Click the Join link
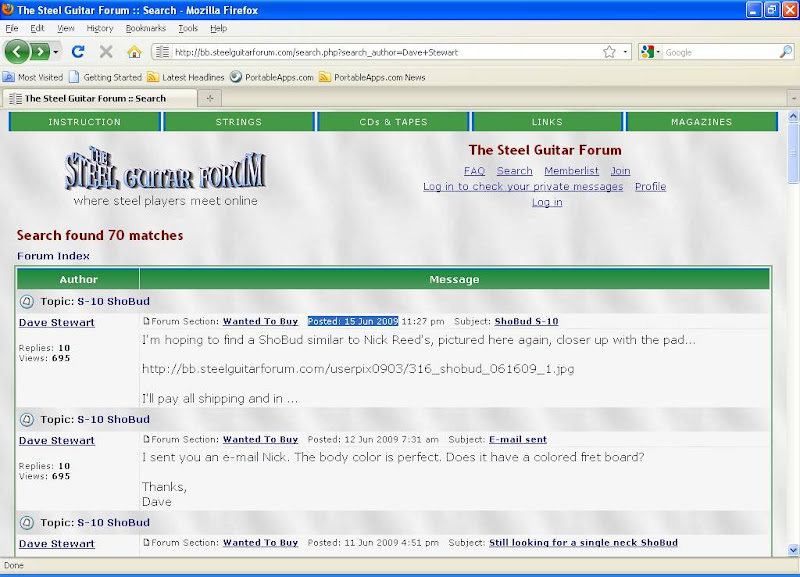 pos(620,171)
